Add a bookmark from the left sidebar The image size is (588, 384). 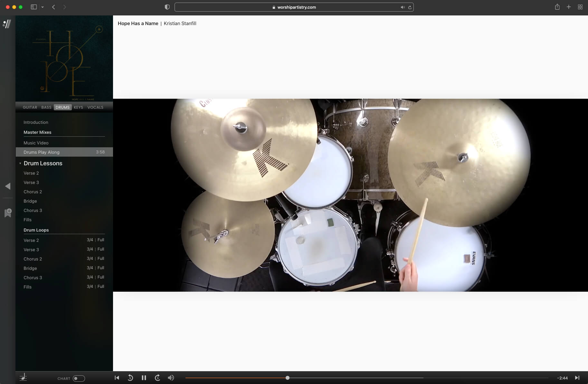pos(8,213)
